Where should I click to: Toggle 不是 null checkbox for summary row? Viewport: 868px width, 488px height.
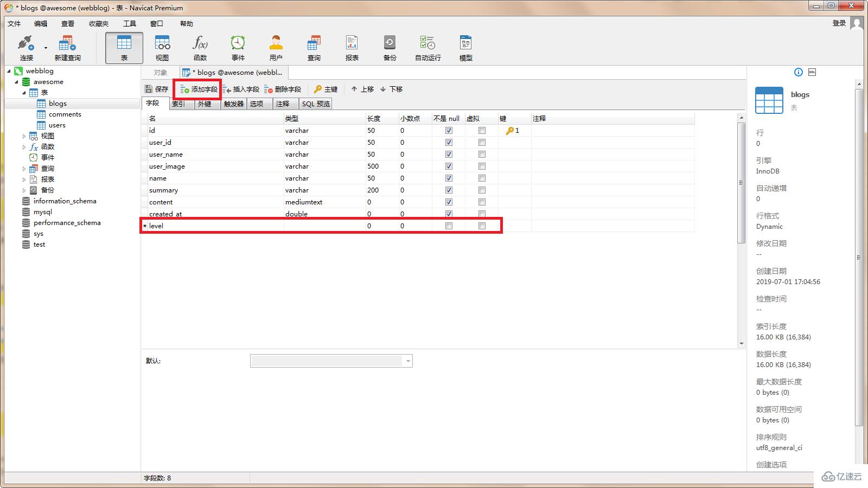point(449,190)
